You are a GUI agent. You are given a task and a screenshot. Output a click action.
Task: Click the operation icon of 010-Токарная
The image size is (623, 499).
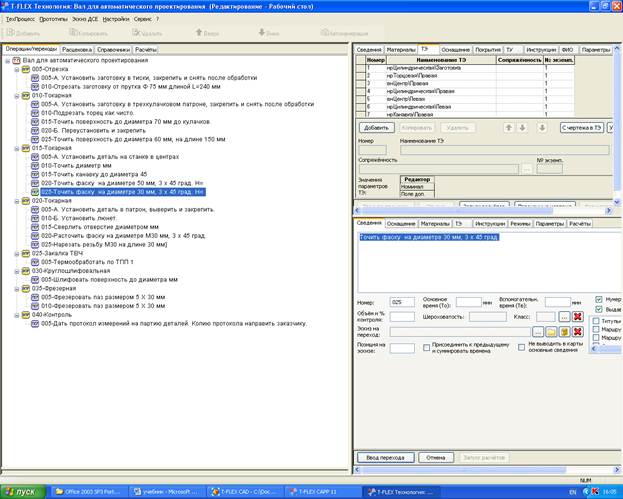pos(26,96)
